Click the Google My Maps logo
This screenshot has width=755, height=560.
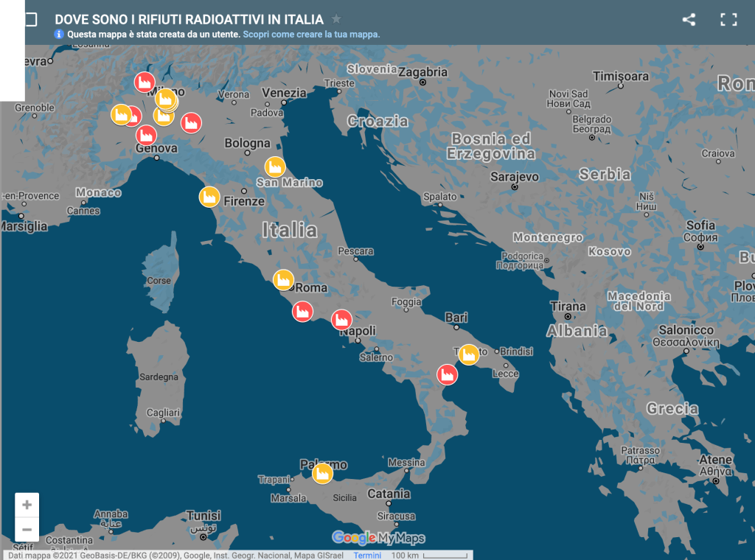(378, 538)
